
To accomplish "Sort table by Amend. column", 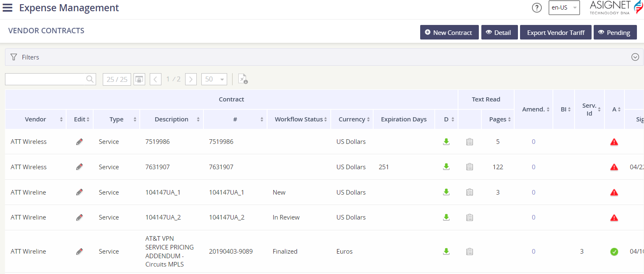I will [548, 110].
